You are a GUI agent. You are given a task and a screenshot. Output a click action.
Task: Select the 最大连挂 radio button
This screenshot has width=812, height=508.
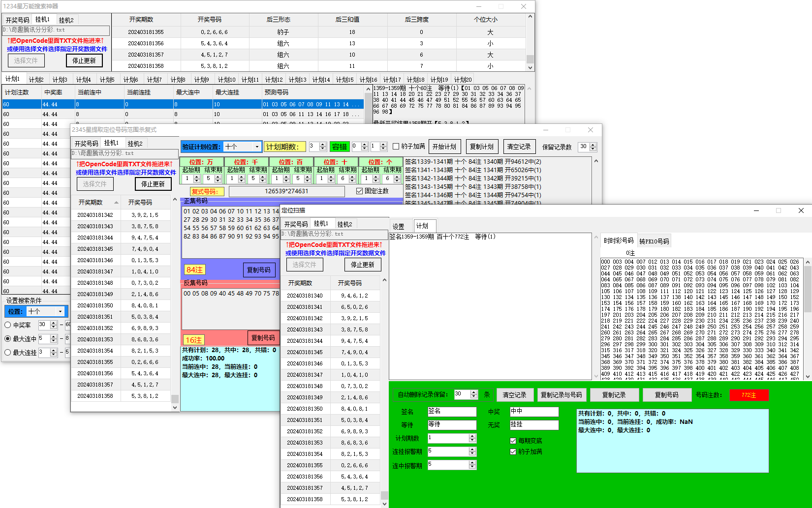click(x=8, y=353)
